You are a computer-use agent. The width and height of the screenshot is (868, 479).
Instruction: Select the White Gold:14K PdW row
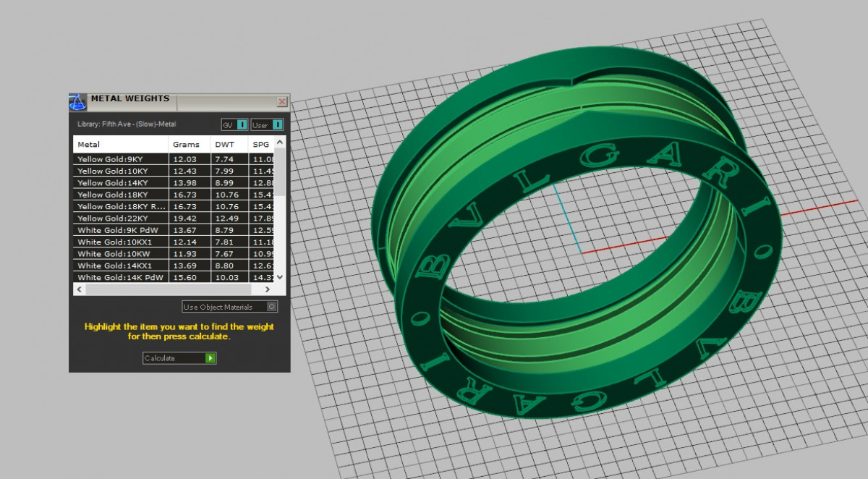[x=120, y=277]
